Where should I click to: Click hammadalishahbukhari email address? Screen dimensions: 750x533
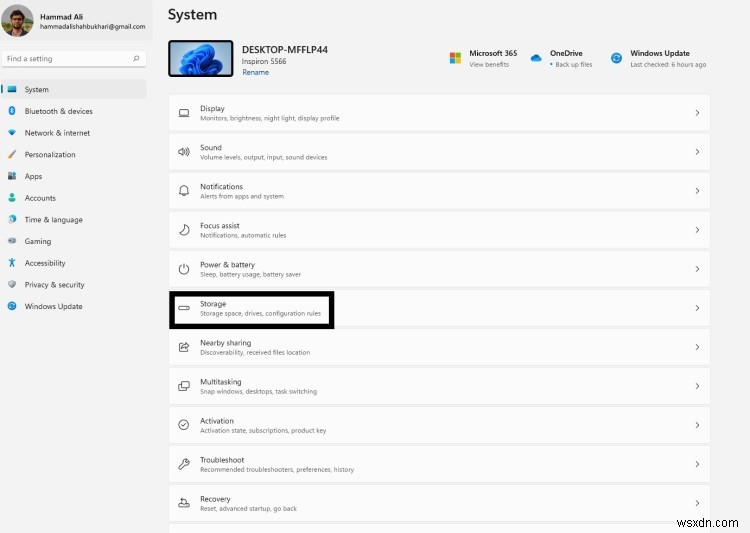pyautogui.click(x=92, y=26)
